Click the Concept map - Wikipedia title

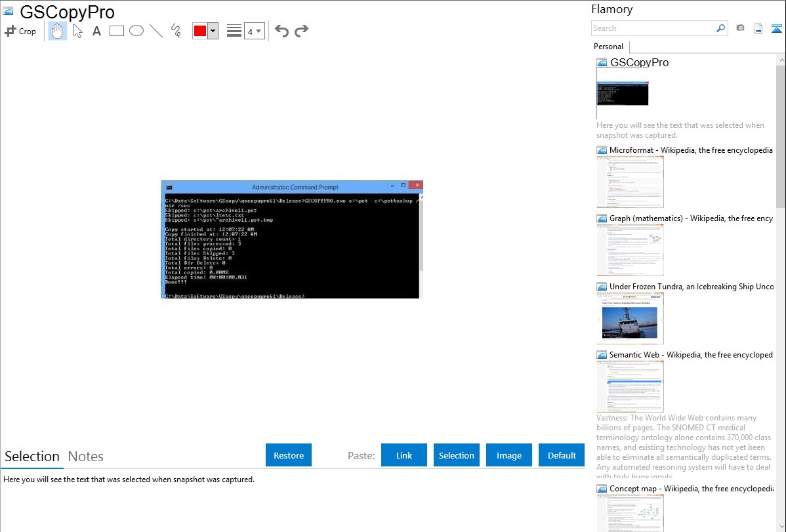click(691, 488)
